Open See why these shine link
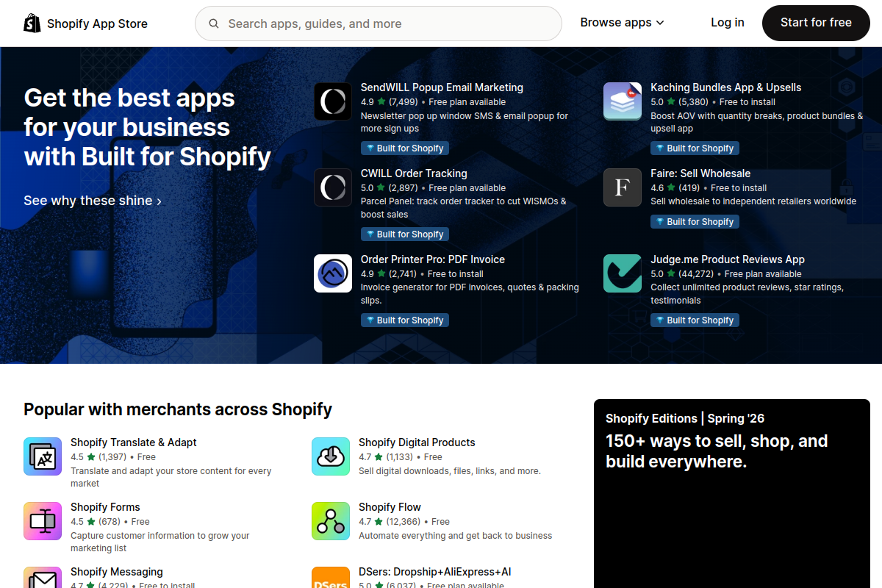 click(93, 201)
